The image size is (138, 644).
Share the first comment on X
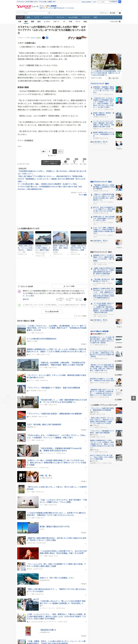[85, 299]
